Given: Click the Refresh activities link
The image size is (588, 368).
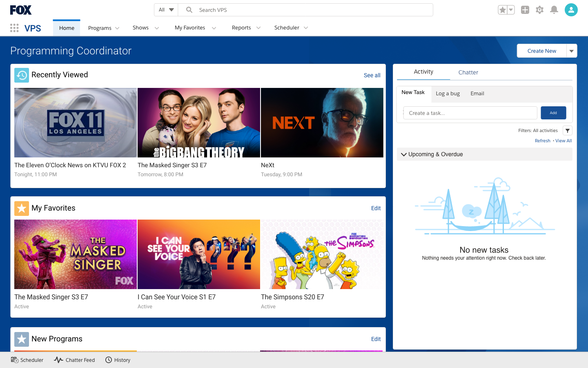Looking at the screenshot, I should click(x=543, y=141).
